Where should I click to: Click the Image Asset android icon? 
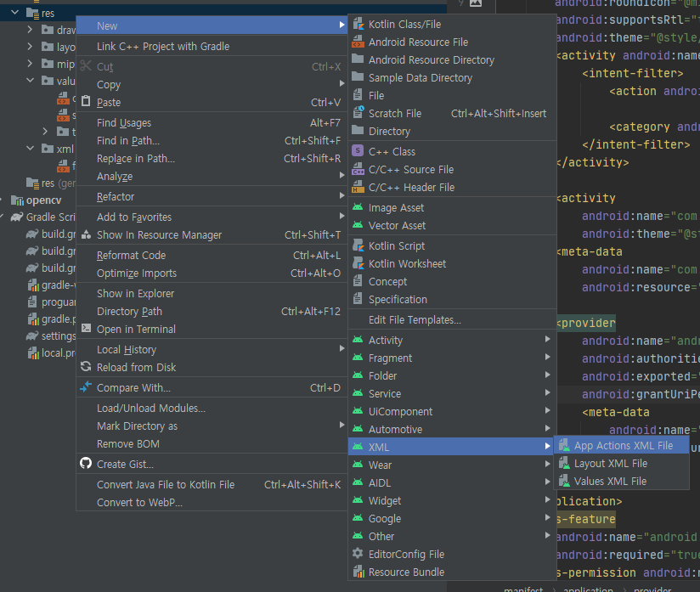pyautogui.click(x=358, y=207)
